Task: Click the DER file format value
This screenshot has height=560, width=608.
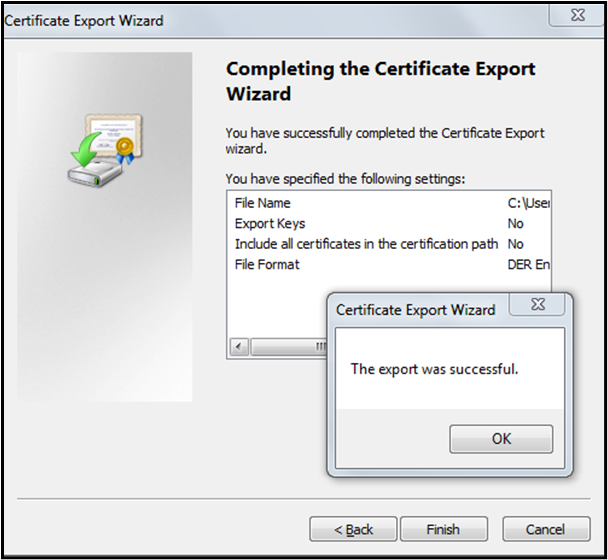Action: [529, 264]
